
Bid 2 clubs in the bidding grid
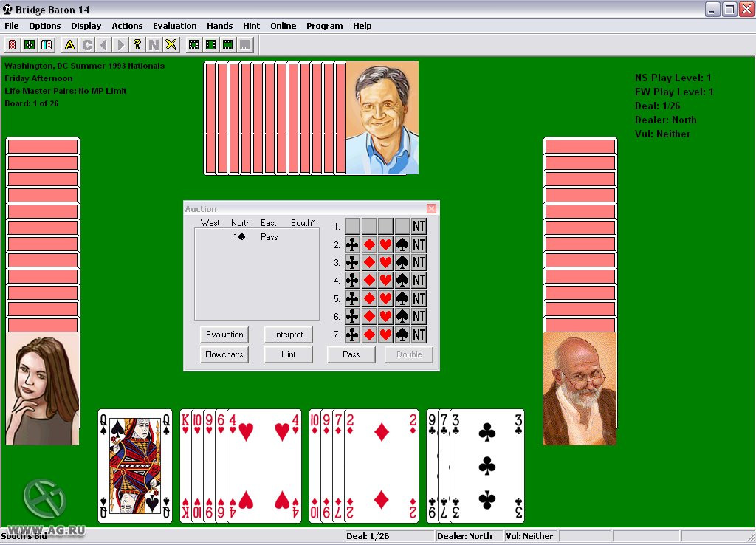pyautogui.click(x=352, y=244)
